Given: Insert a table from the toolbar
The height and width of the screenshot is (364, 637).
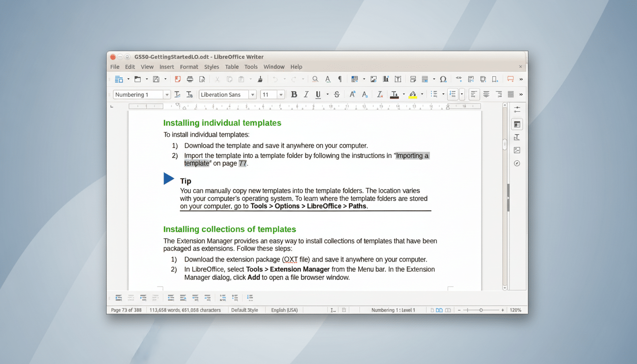Looking at the screenshot, I should tap(354, 79).
